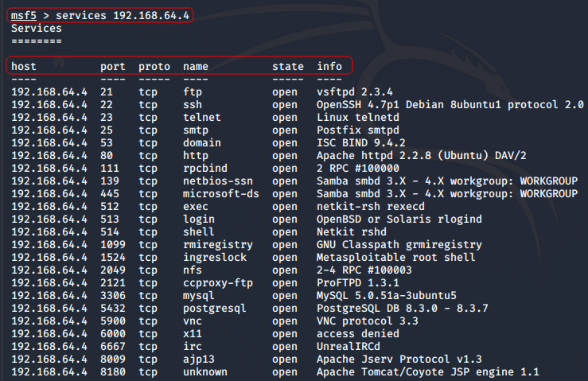Click the 'name' column header
The width and height of the screenshot is (588, 381).
[x=196, y=66]
